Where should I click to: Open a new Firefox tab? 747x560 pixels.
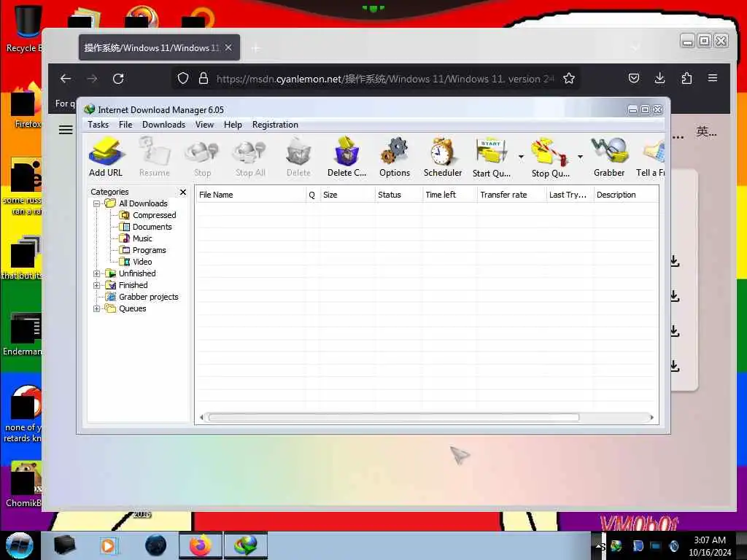(256, 48)
